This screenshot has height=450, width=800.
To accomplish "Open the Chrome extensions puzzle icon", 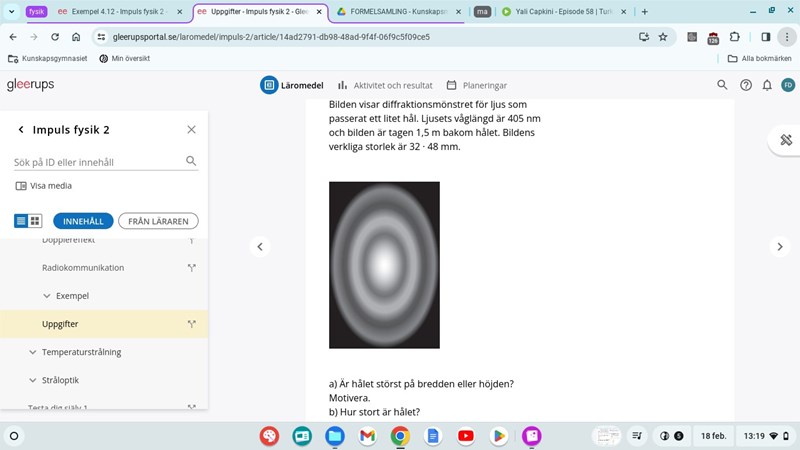I will 735,37.
